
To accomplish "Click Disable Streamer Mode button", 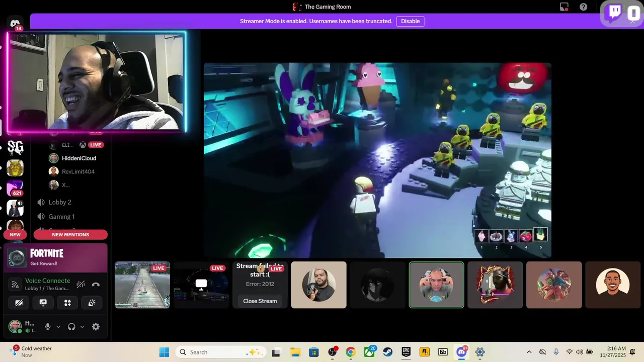I will pyautogui.click(x=410, y=21).
